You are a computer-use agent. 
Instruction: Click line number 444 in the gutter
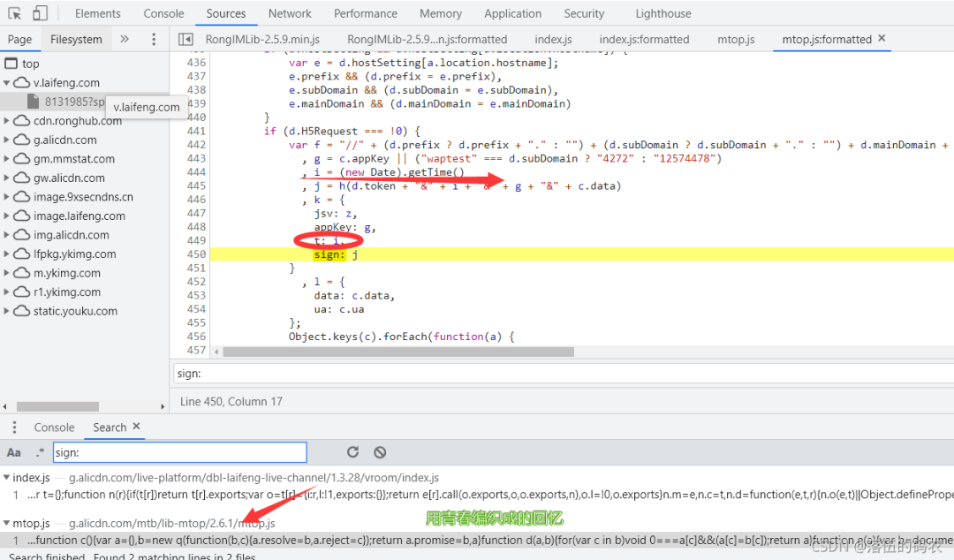point(196,172)
